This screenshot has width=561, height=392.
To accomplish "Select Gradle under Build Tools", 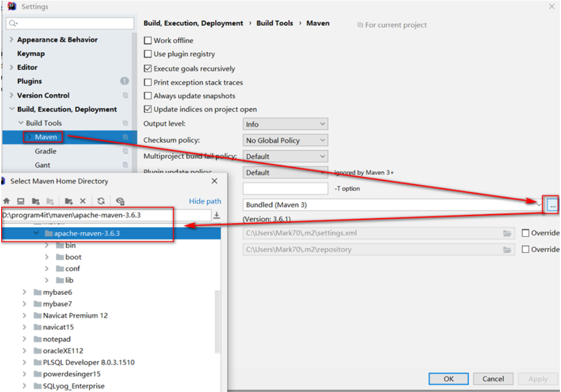I will point(45,151).
